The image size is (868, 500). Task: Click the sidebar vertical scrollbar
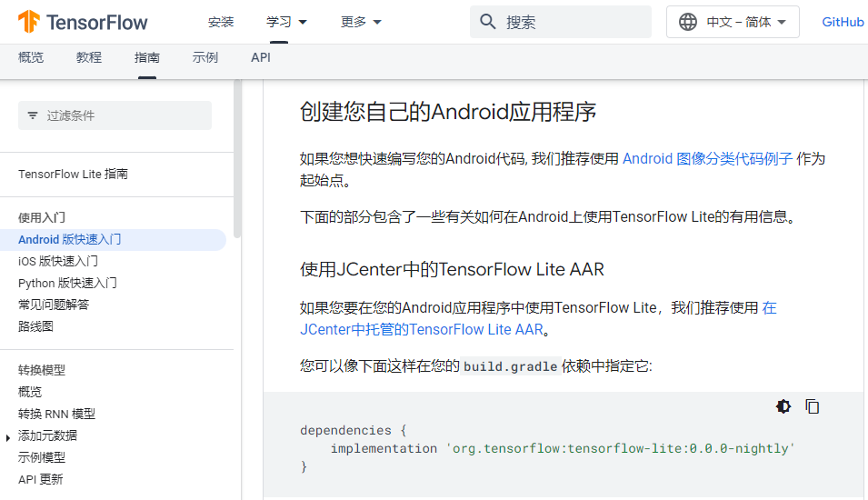[x=237, y=159]
